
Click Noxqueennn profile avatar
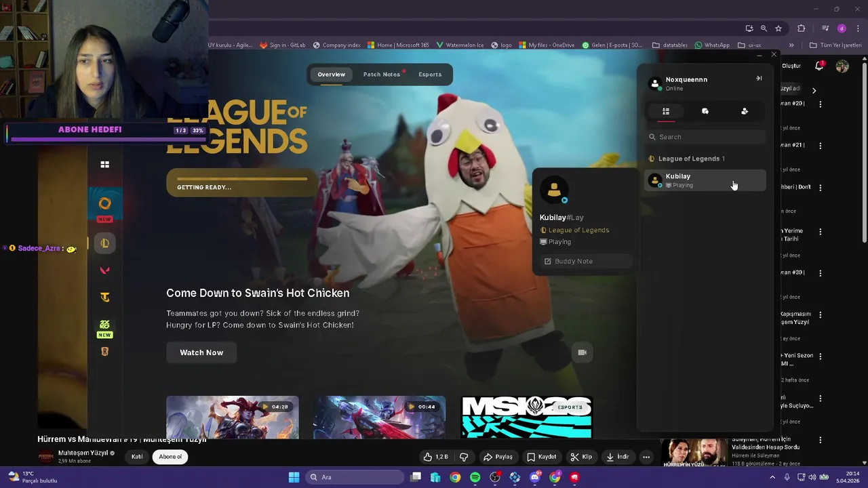click(x=655, y=83)
